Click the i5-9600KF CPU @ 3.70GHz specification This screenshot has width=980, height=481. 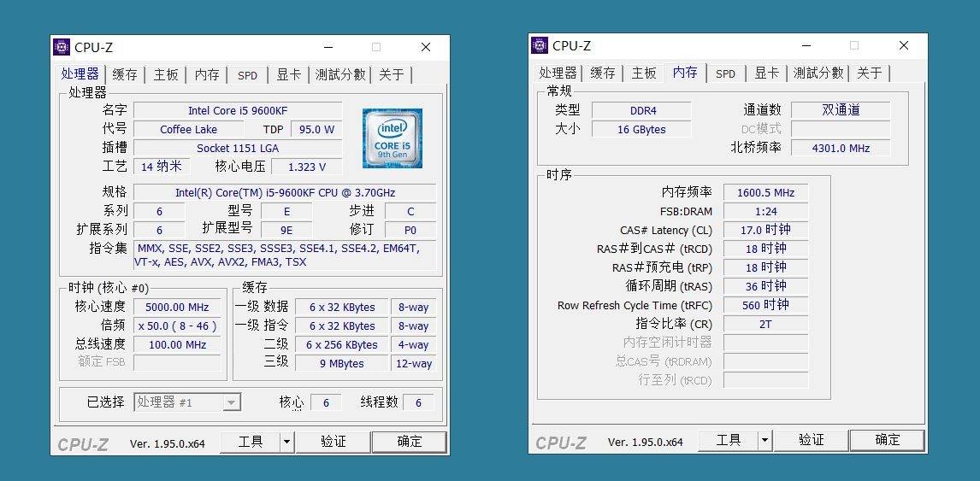(285, 192)
